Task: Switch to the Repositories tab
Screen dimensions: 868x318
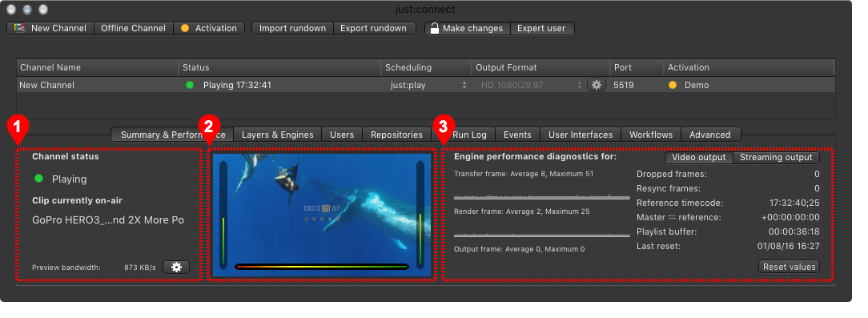Action: point(396,135)
